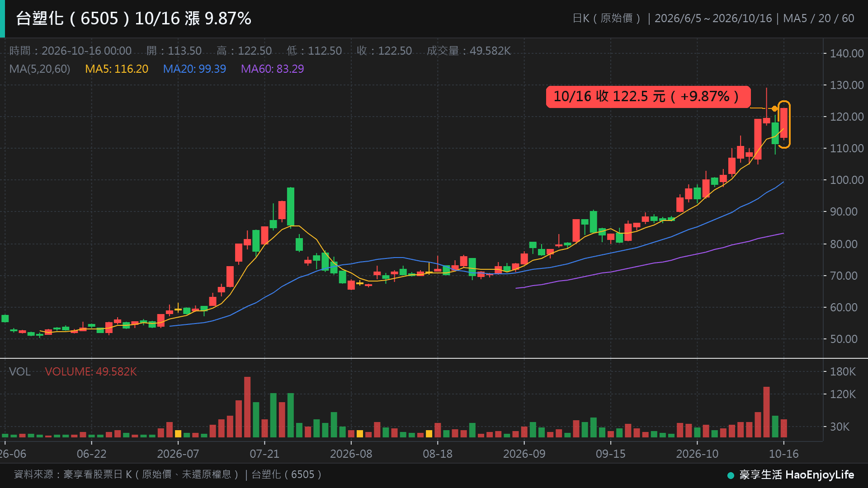Click the 130.00 price axis label
This screenshot has height=488, width=868.
(847, 85)
